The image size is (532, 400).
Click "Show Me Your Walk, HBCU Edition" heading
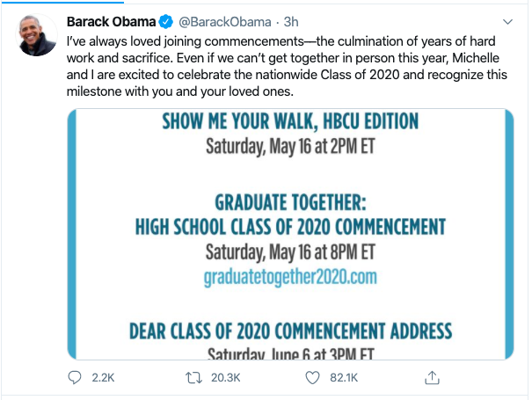click(x=290, y=121)
